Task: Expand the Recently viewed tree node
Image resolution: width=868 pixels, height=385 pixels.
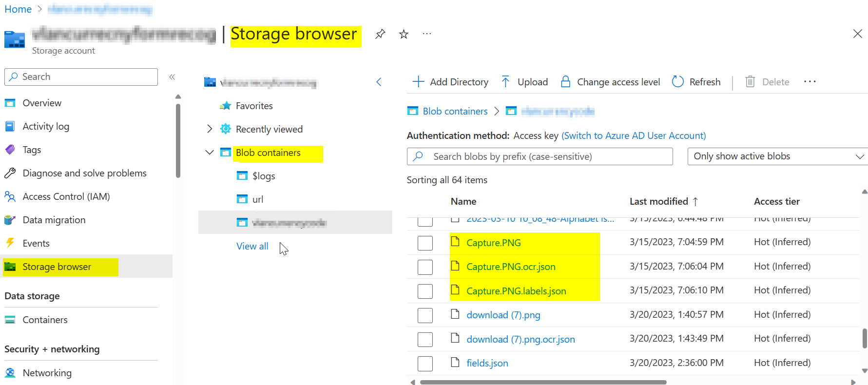Action: point(210,129)
